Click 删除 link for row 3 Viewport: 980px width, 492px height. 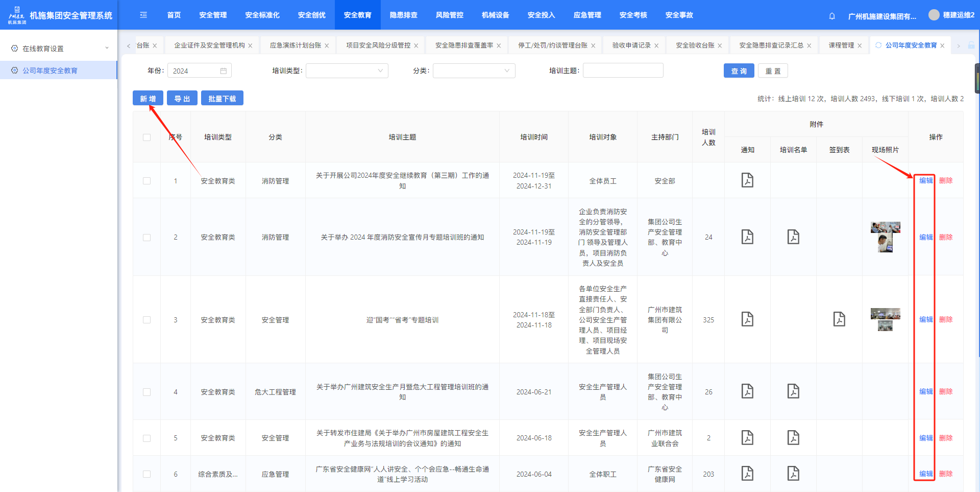pyautogui.click(x=946, y=319)
